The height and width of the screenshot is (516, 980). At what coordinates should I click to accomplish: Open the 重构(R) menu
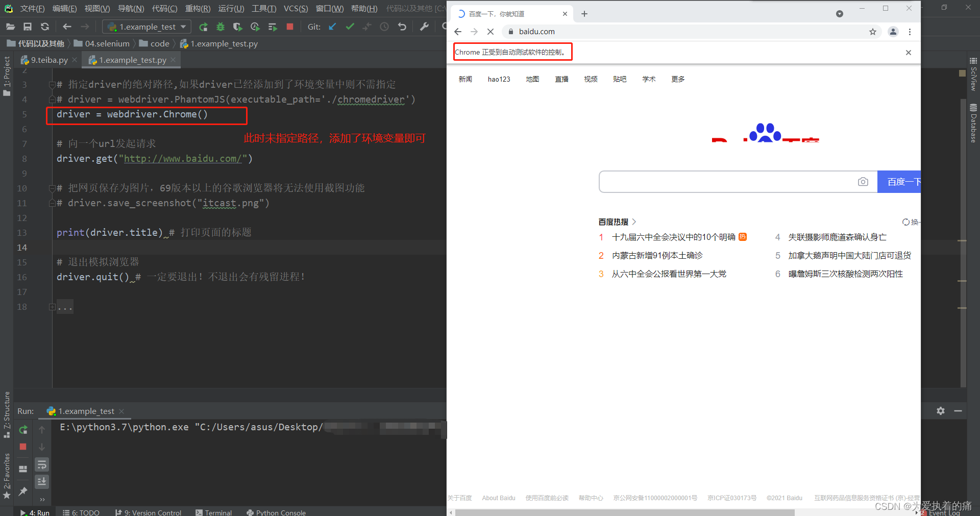point(198,8)
